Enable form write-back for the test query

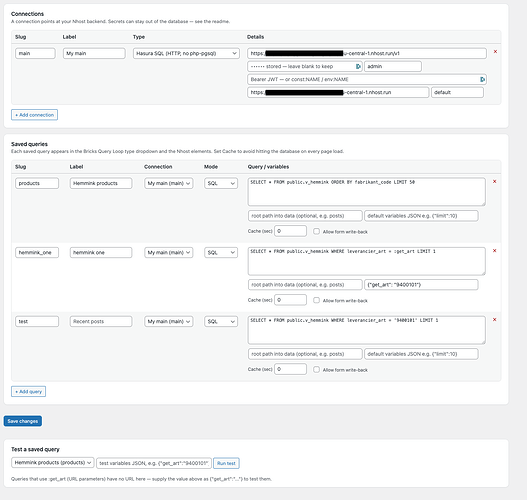pyautogui.click(x=316, y=370)
